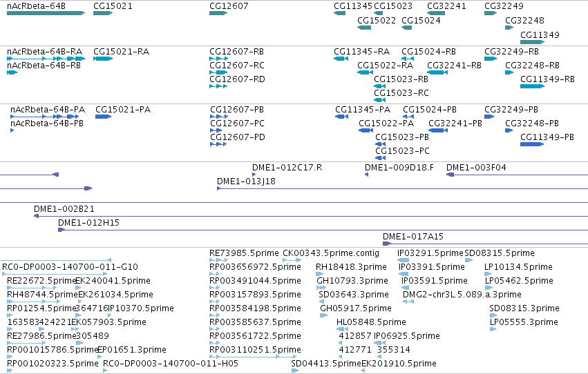The image size is (588, 374).
Task: Click the CG32248 gene label
Action: pos(524,20)
